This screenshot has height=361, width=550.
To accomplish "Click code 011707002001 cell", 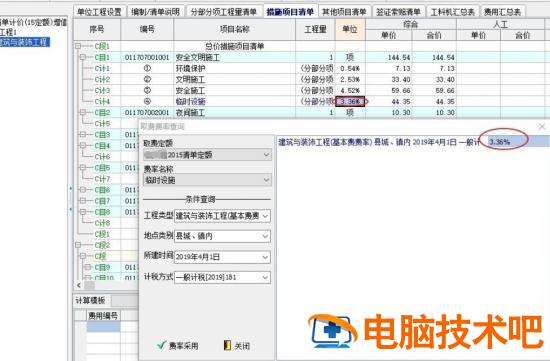I will click(x=147, y=113).
